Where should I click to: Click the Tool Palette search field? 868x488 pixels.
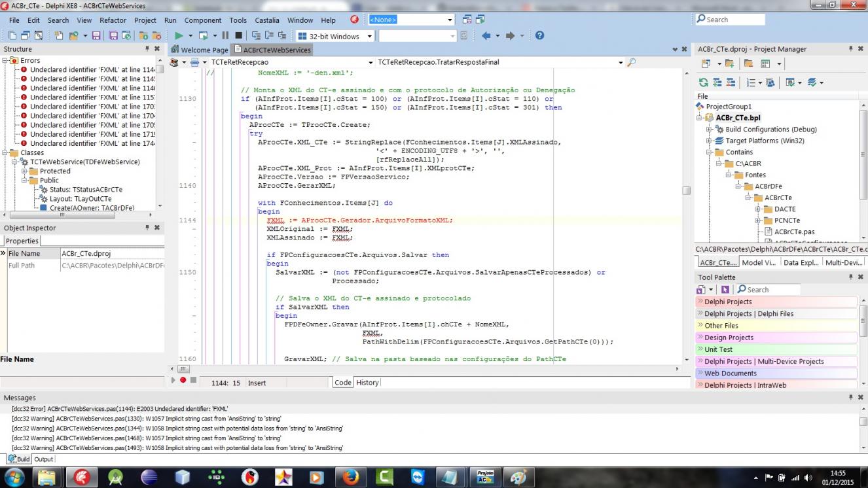(x=768, y=290)
